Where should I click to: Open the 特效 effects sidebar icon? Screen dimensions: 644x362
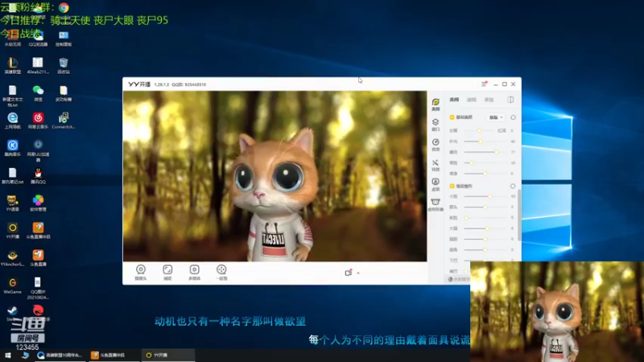coord(436,165)
